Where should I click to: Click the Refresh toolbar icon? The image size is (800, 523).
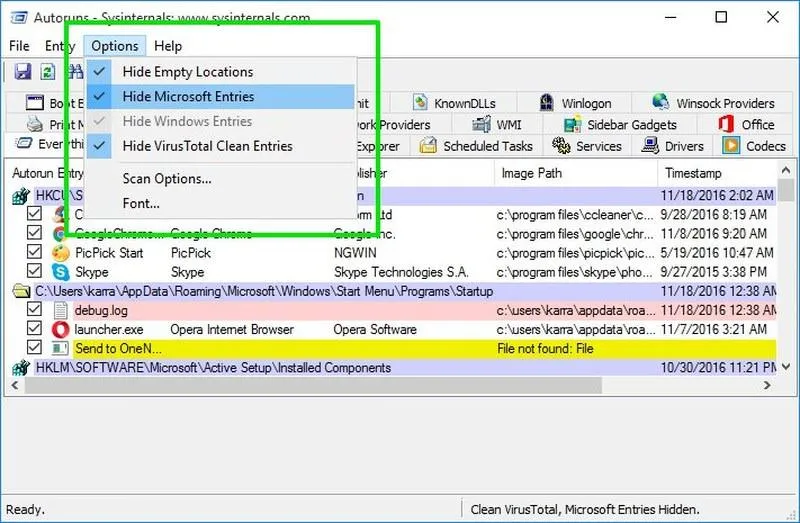coord(48,71)
